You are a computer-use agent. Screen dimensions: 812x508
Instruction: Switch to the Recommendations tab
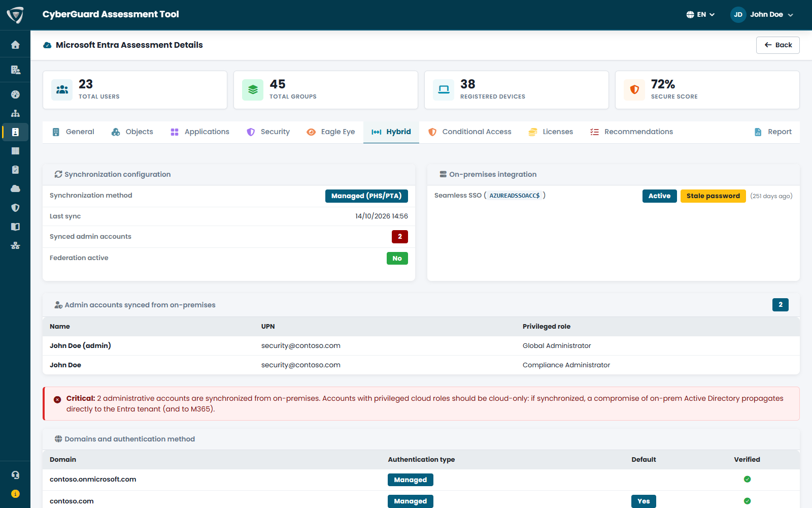coord(632,132)
